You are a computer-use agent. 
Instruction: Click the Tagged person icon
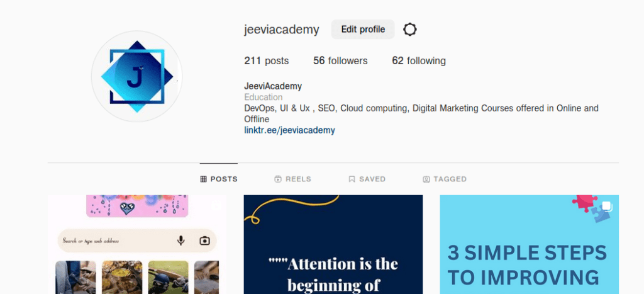426,179
